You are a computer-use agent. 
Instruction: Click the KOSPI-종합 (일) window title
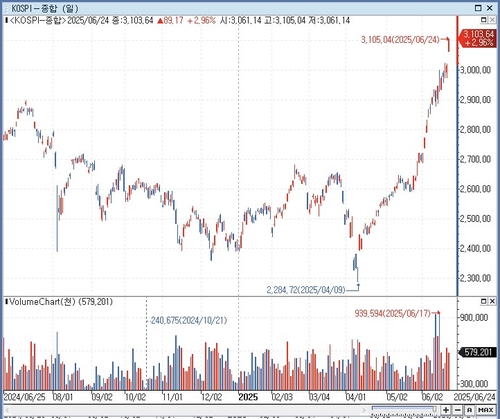coord(44,8)
